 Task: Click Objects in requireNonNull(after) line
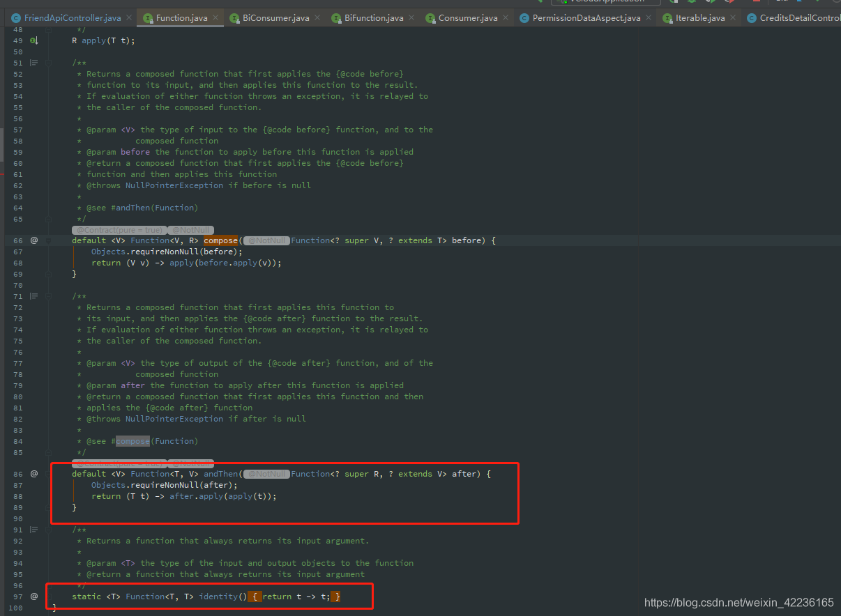[x=108, y=485]
